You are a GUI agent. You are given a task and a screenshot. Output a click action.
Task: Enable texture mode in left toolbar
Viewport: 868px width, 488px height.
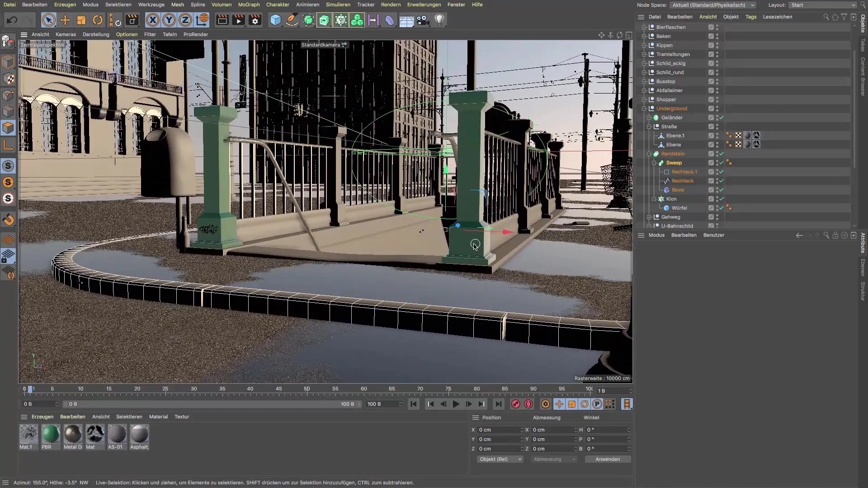click(x=8, y=79)
